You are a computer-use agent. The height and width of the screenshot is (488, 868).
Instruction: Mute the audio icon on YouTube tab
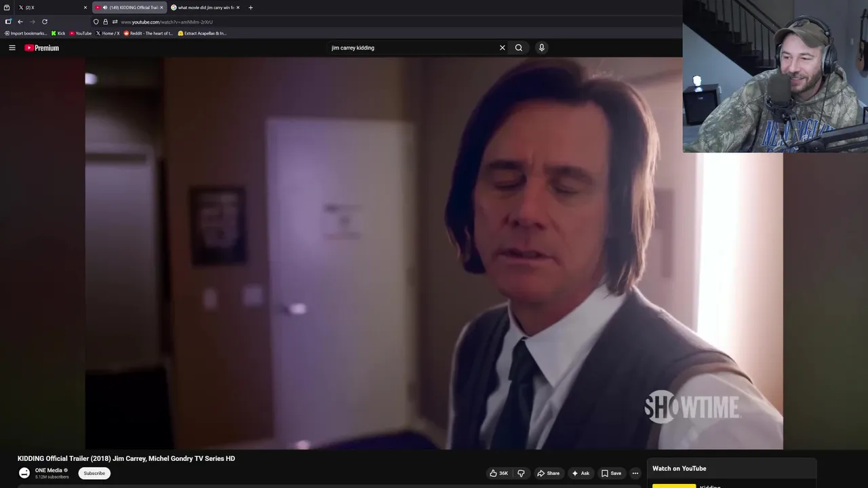tap(105, 7)
